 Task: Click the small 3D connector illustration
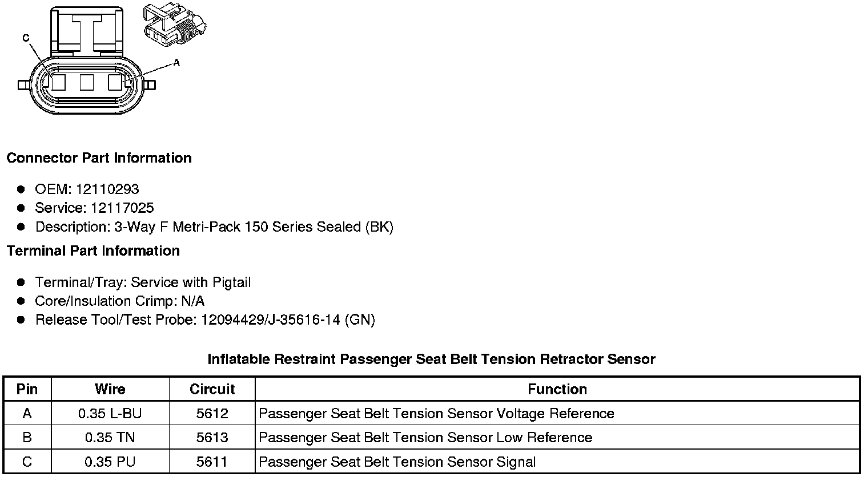click(x=174, y=25)
